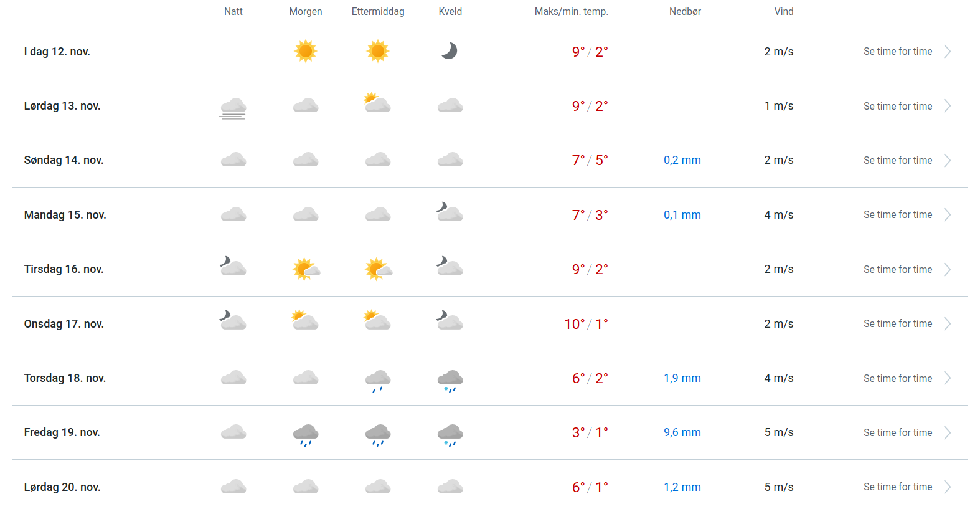Click the sun icon for today's morning
The width and height of the screenshot is (980, 514).
coord(306,51)
